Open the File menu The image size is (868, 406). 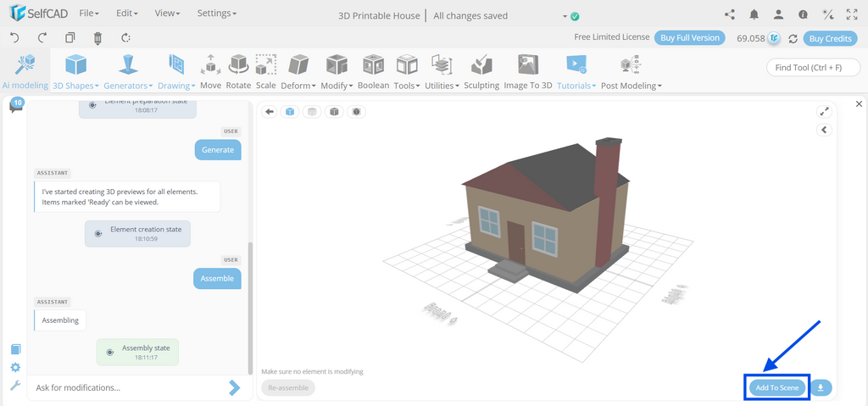point(89,14)
